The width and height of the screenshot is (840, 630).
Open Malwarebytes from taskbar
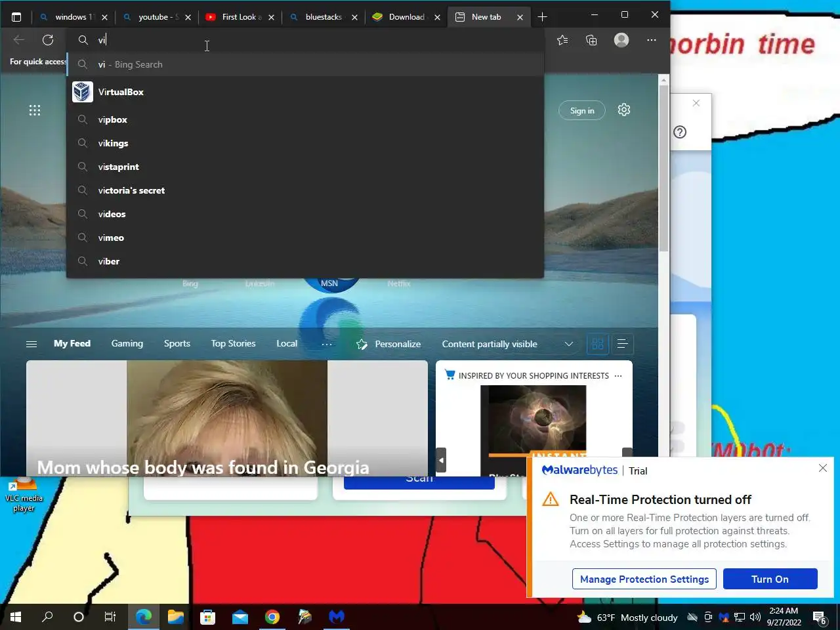point(337,617)
